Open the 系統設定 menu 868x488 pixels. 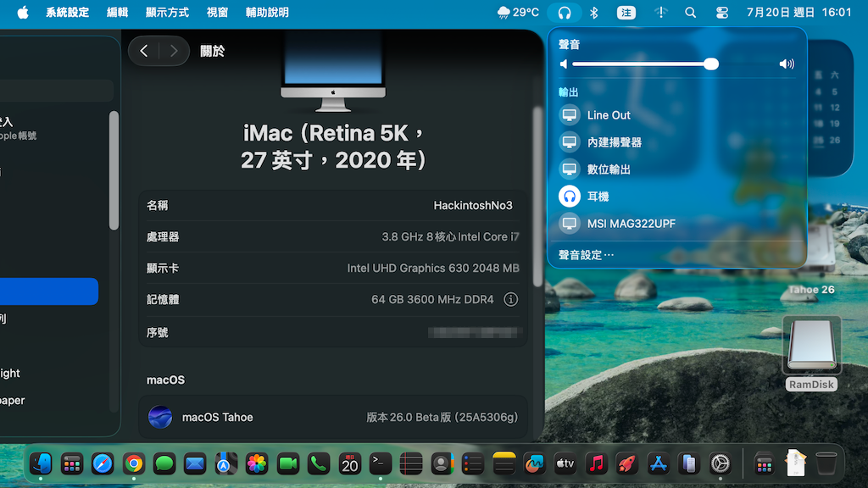point(68,12)
